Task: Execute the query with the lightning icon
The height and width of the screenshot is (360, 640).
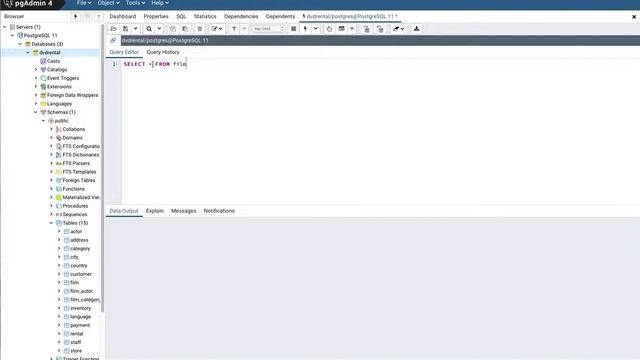Action: coord(305,29)
